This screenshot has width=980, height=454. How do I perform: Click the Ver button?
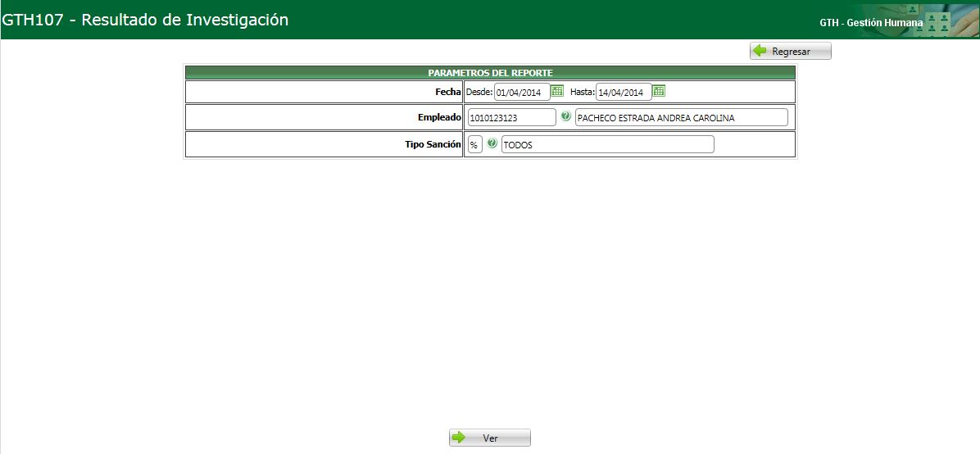click(x=490, y=438)
